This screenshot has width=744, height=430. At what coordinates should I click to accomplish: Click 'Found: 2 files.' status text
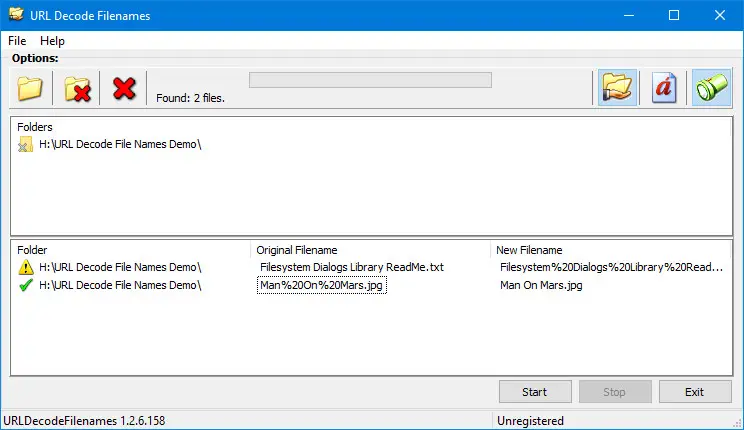[190, 98]
